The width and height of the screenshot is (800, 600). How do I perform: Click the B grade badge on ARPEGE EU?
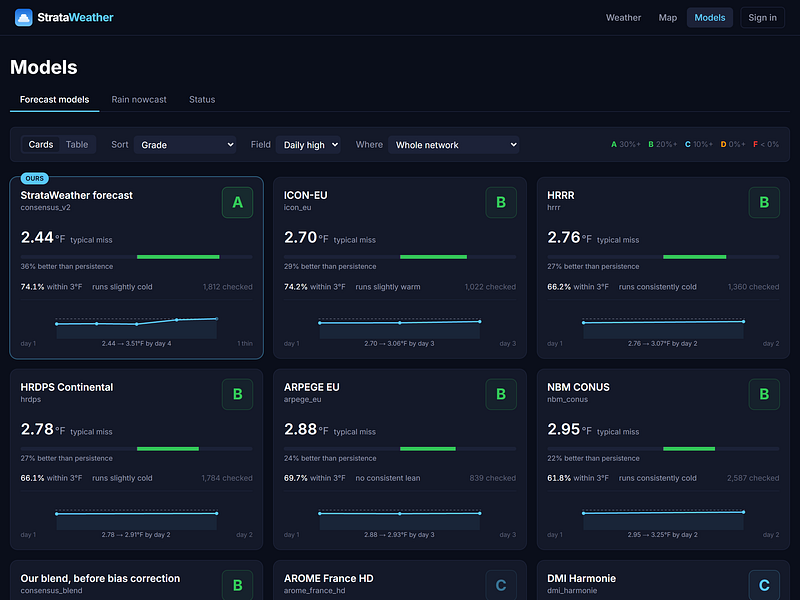coord(501,394)
